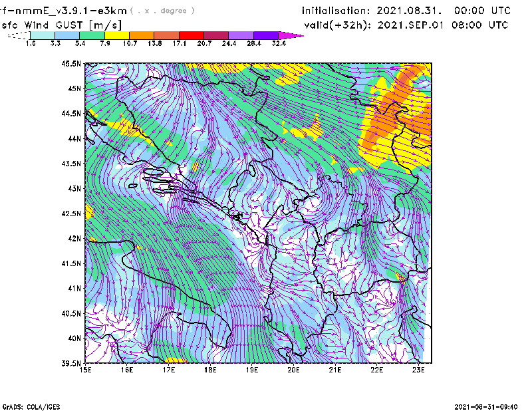Click the legend value "24.4"
This screenshot has width=532, height=411.
(229, 43)
